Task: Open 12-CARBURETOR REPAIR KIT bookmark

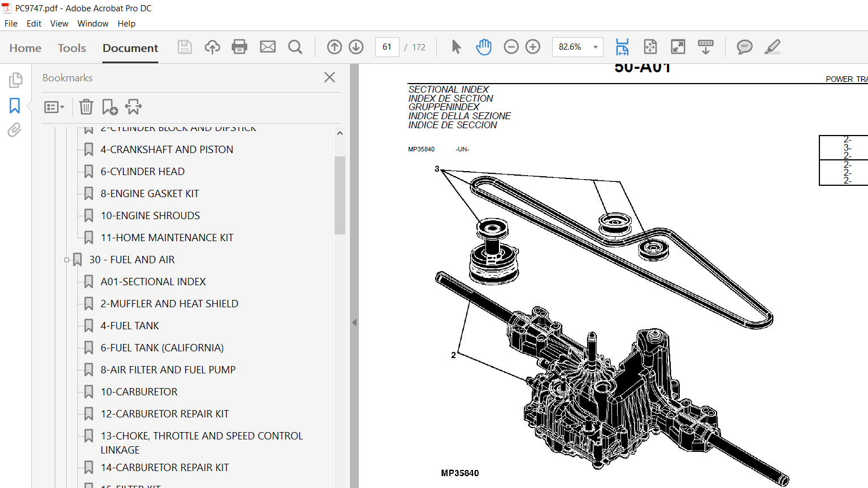Action: click(x=164, y=414)
